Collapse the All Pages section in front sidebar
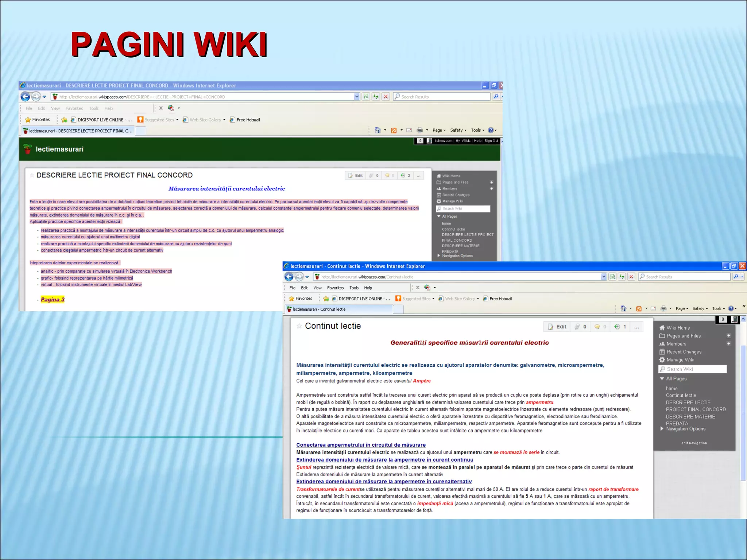The height and width of the screenshot is (560, 747). 662,379
